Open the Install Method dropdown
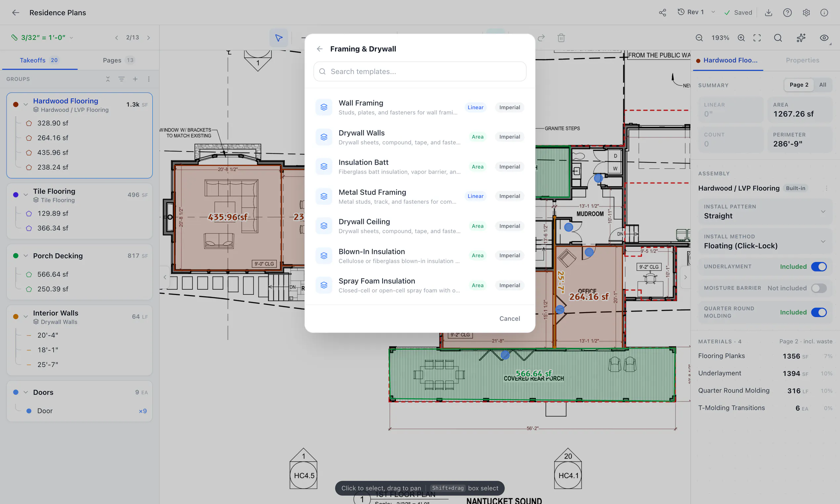The image size is (840, 504). coord(765,241)
